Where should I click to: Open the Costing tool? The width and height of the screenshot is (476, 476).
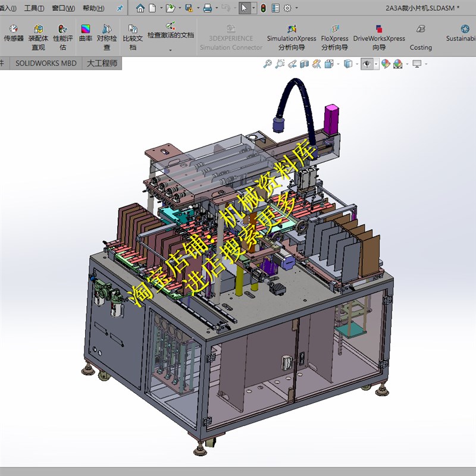tap(421, 37)
